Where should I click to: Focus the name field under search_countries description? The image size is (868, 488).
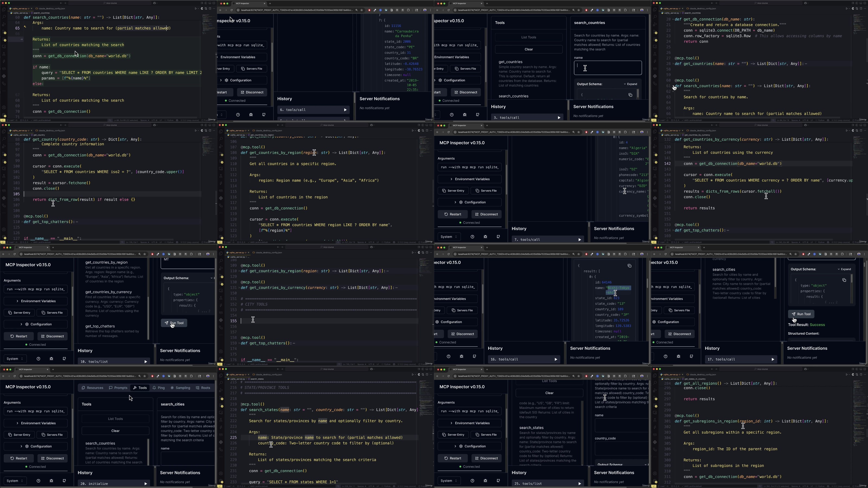pos(608,68)
